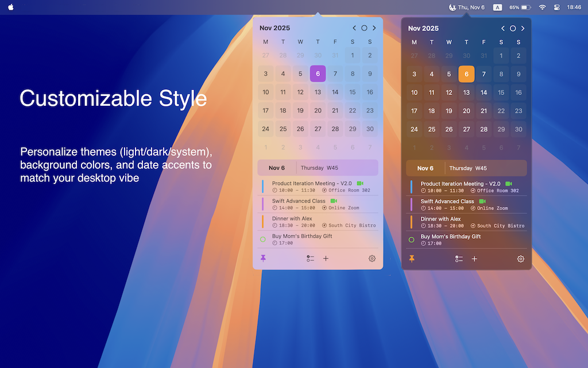588x368 pixels.
Task: Check off Buy Mom's Birthday Gift in light panel
Action: click(263, 239)
